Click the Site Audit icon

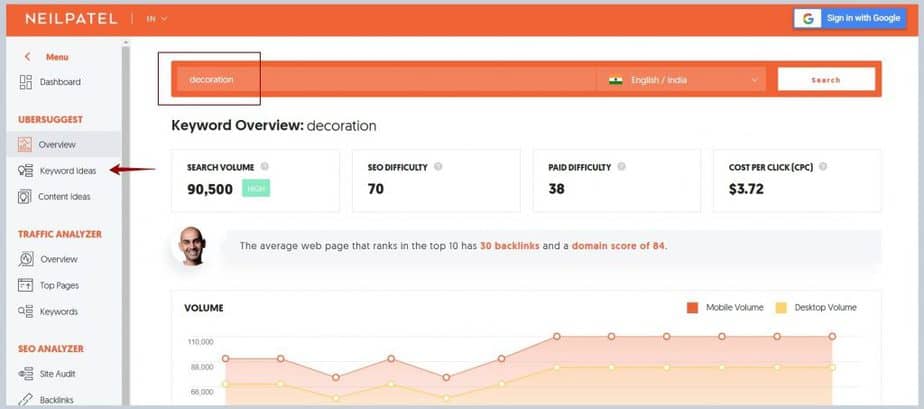tap(25, 374)
